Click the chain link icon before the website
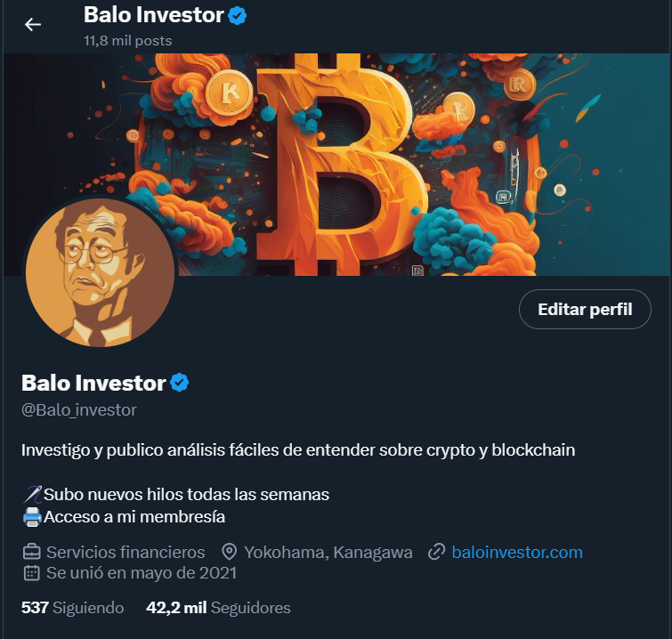The width and height of the screenshot is (672, 639). point(437,552)
